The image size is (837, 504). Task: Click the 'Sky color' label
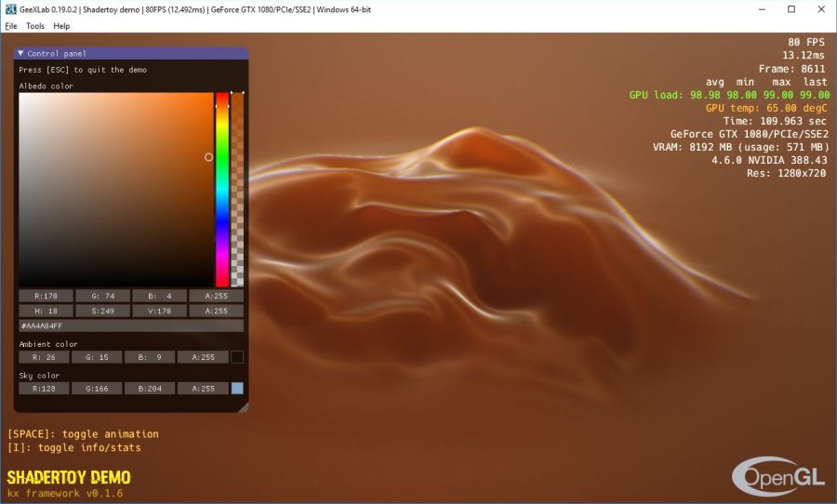(x=39, y=376)
